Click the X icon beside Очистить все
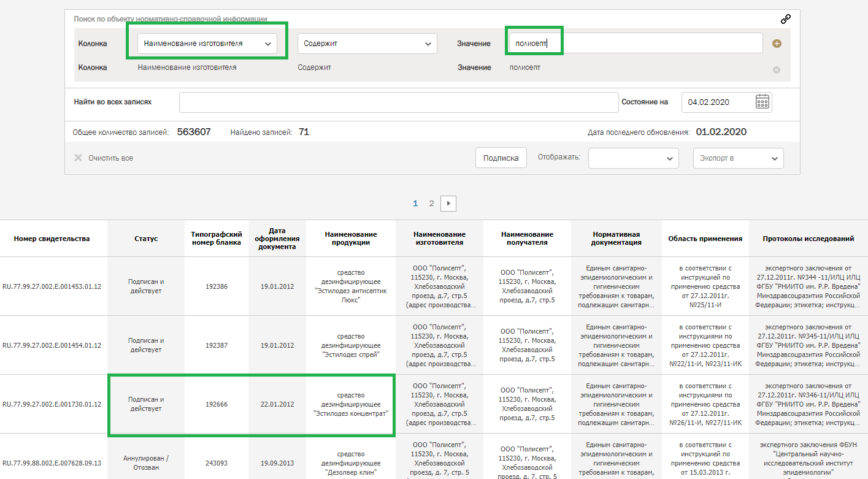 pos(78,158)
